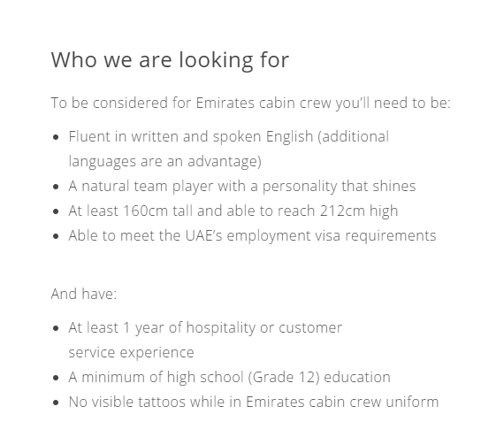The image size is (504, 445).
Task: Click the "languages are an advantage)" line
Action: (164, 161)
